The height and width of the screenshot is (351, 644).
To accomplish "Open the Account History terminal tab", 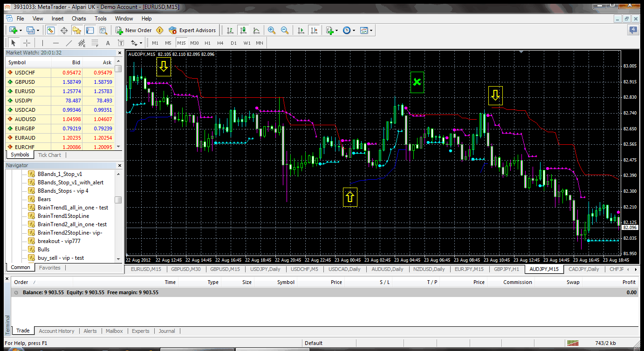I will tap(56, 331).
